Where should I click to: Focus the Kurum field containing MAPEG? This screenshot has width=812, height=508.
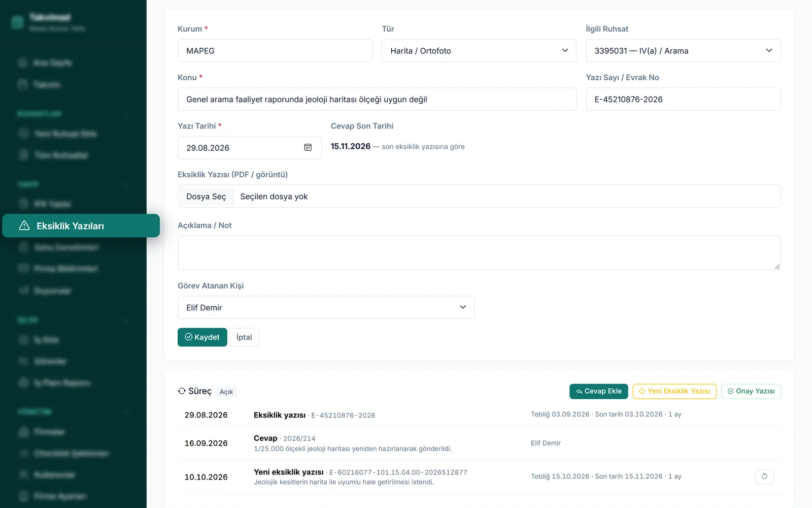[275, 51]
